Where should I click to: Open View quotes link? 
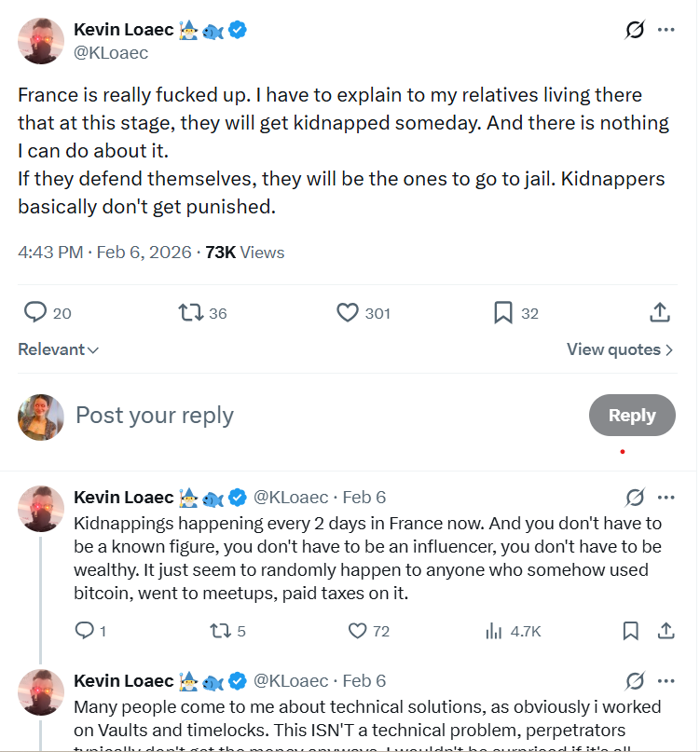click(620, 350)
